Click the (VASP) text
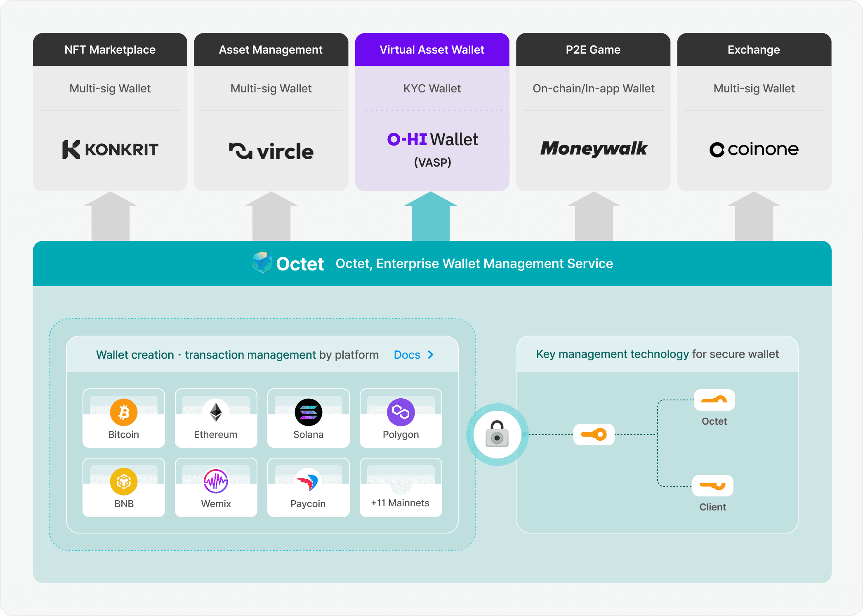 tap(433, 162)
